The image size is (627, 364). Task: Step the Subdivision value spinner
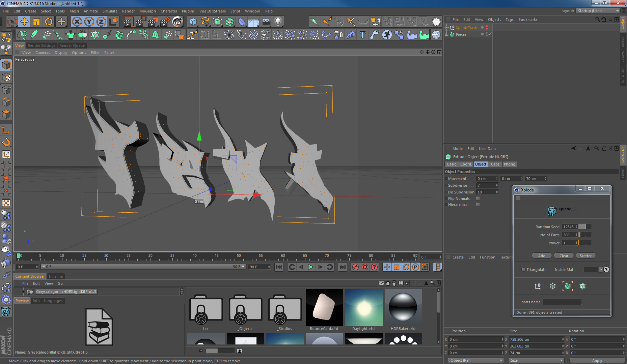pos(497,185)
